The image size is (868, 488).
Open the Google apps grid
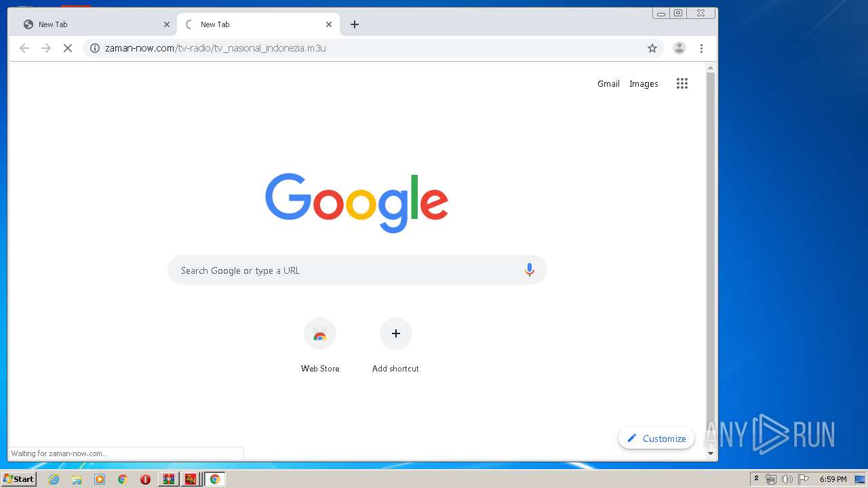click(682, 83)
